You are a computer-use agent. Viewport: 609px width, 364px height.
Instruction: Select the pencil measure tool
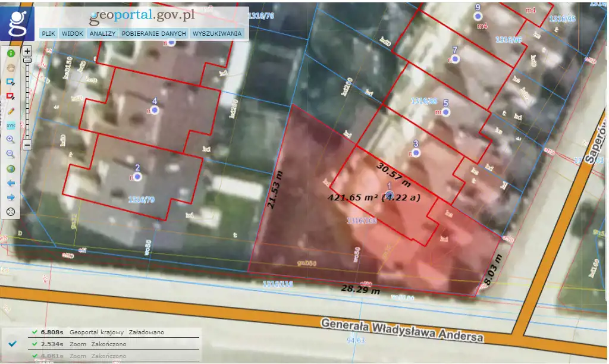coord(11,111)
